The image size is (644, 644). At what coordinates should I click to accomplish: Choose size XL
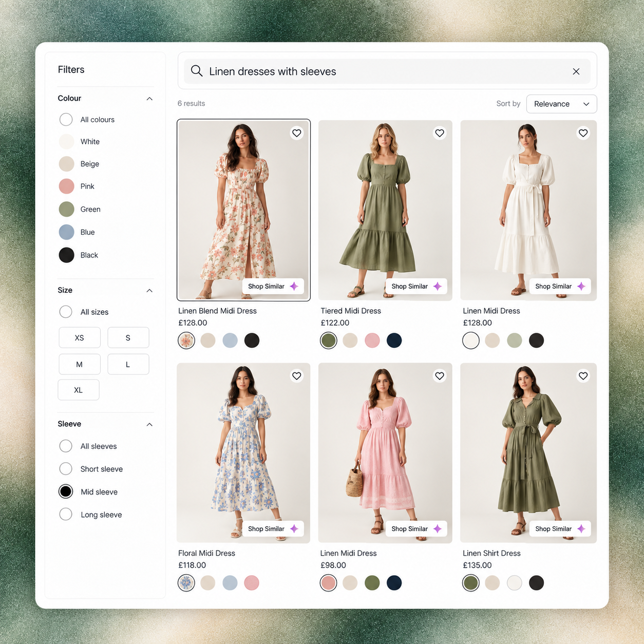pos(79,390)
